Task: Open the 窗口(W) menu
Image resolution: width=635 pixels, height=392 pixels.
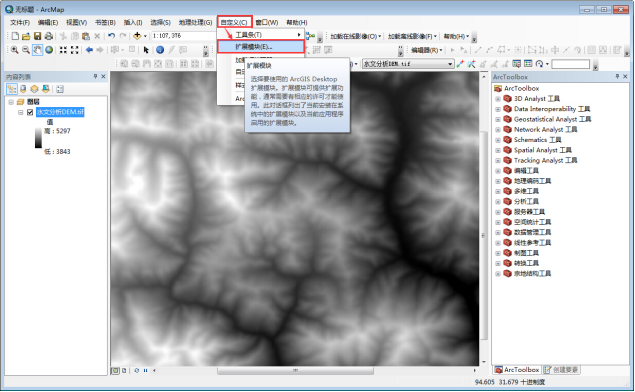Action: 266,22
